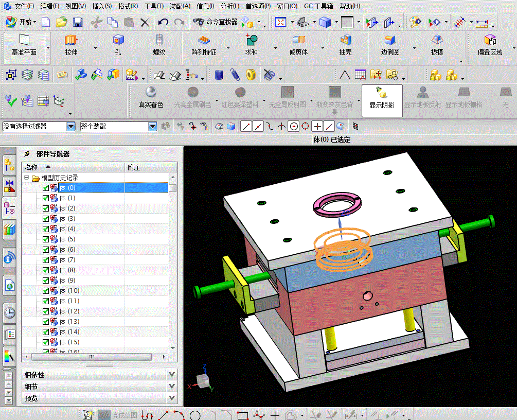The width and height of the screenshot is (517, 420).
Task: Select tree row 体 (7)
Action: tap(96, 259)
